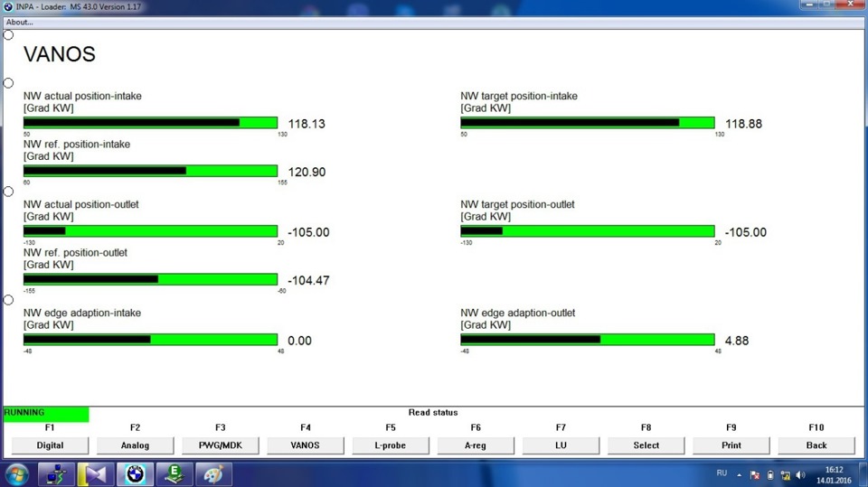Minimize the INPA window
The height and width of the screenshot is (487, 868).
(x=810, y=5)
